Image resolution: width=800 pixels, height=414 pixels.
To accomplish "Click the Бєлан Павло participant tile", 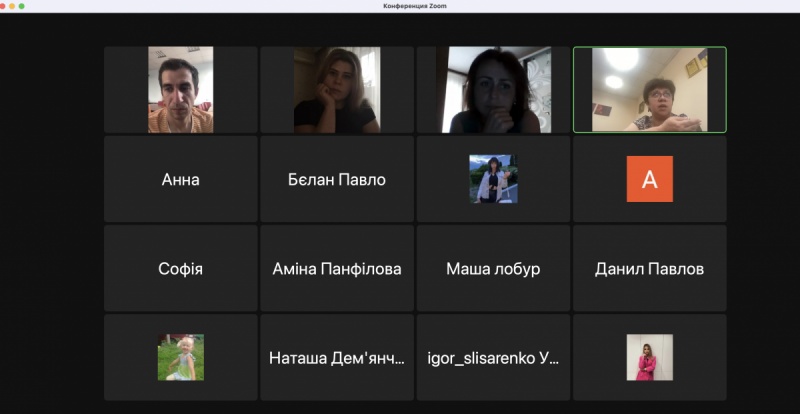I will point(337,180).
